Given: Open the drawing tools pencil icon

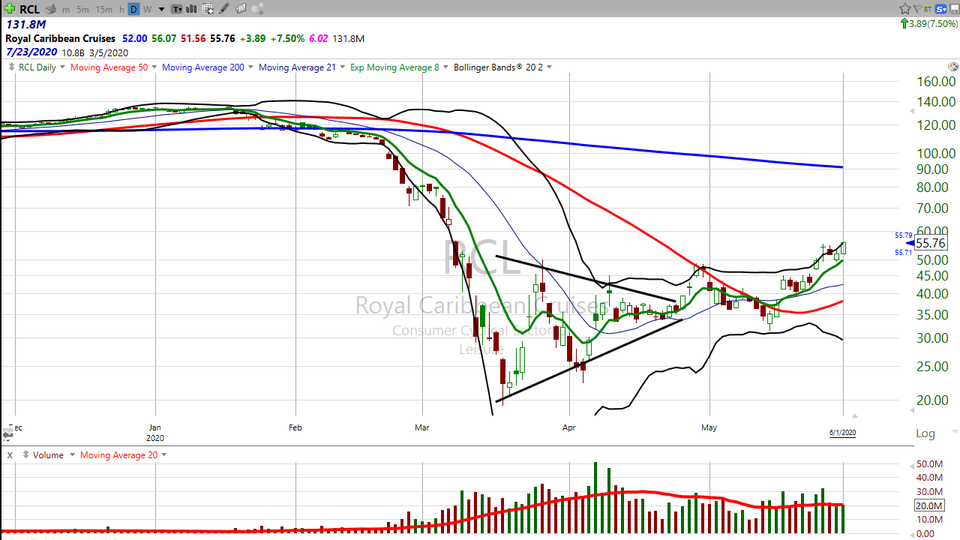Looking at the screenshot, I should tap(226, 9).
